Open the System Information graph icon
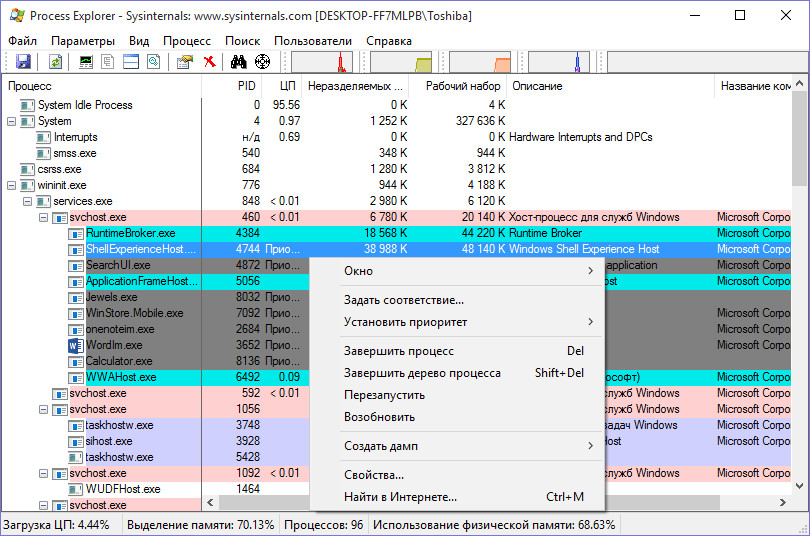 tap(86, 62)
